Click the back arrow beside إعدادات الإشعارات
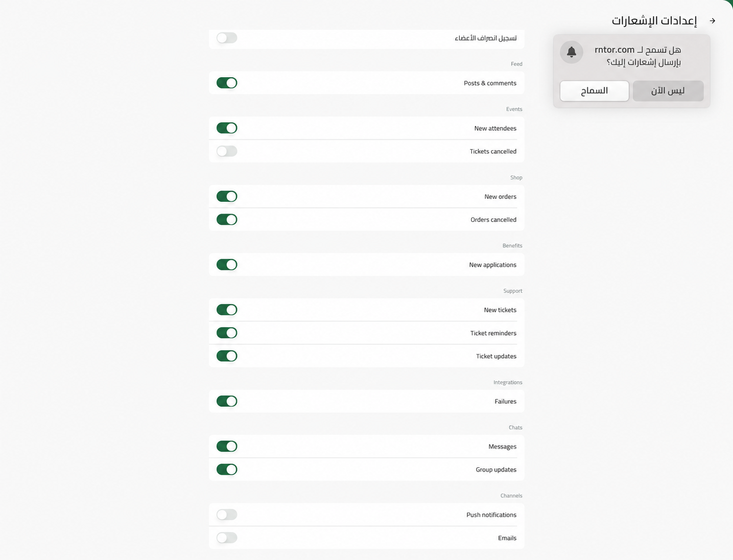The height and width of the screenshot is (560, 733). (x=713, y=21)
